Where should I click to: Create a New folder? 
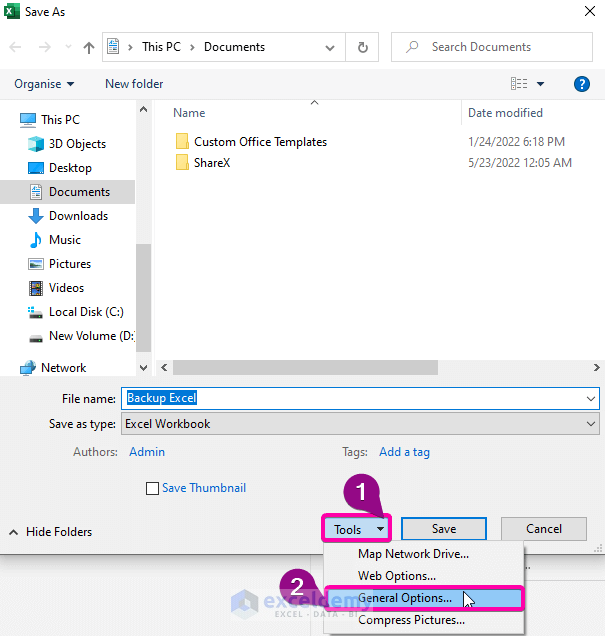coord(134,84)
